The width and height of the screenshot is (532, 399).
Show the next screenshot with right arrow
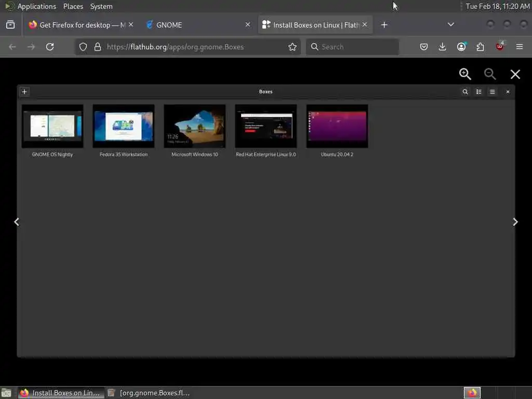[515, 222]
